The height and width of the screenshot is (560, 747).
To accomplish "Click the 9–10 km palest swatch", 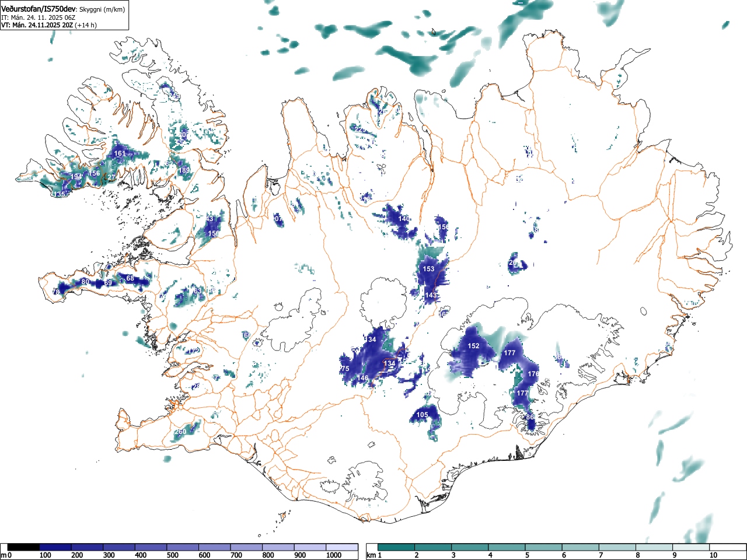I will 690,547.
